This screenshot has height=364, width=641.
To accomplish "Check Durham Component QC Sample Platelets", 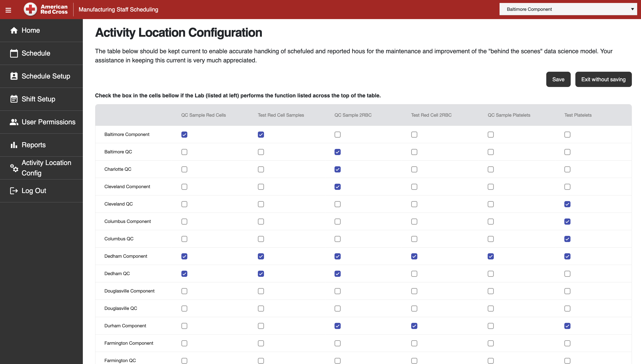I will [491, 326].
